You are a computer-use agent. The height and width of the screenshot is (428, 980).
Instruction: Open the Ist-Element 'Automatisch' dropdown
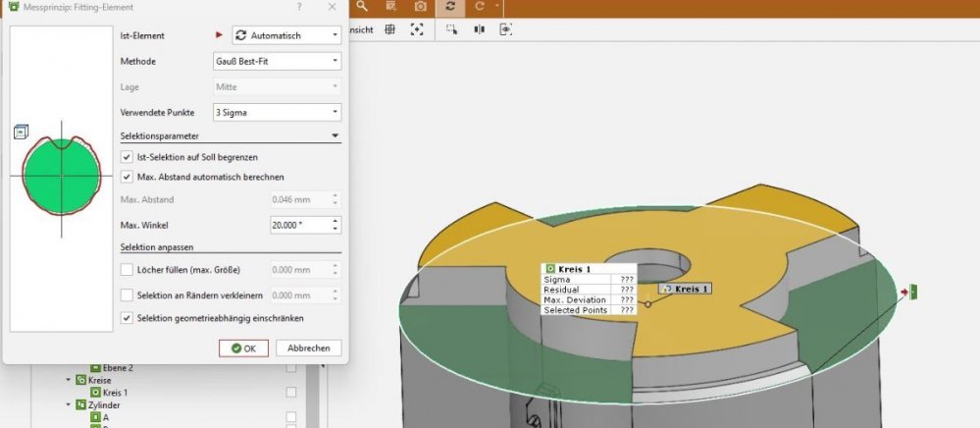tap(286, 35)
